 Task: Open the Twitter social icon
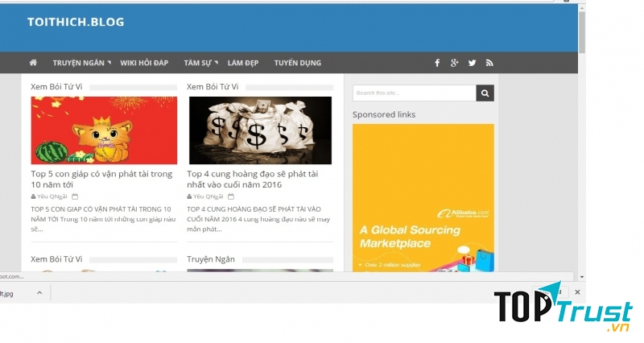coord(472,63)
